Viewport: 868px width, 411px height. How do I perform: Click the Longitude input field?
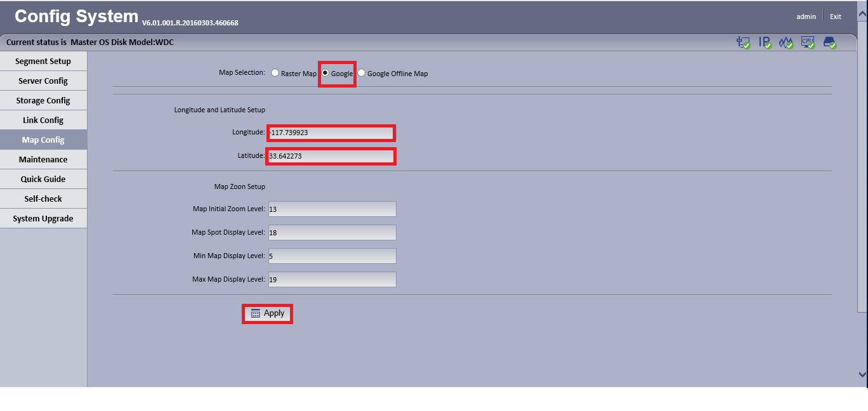(332, 133)
